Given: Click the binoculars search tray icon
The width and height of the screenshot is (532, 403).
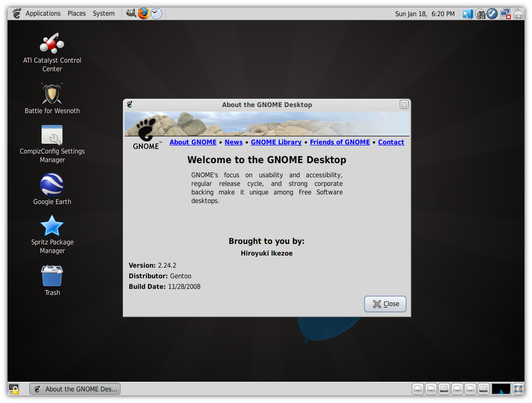Looking at the screenshot, I should click(x=480, y=14).
